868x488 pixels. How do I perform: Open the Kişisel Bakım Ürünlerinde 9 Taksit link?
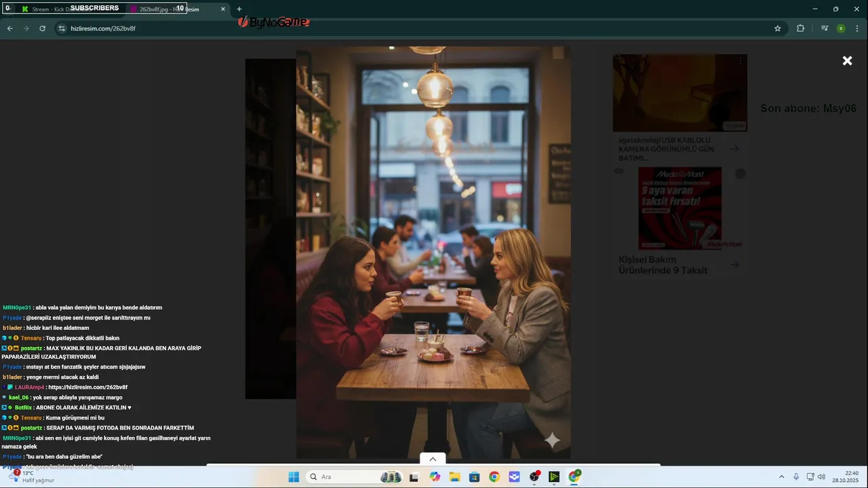point(663,265)
